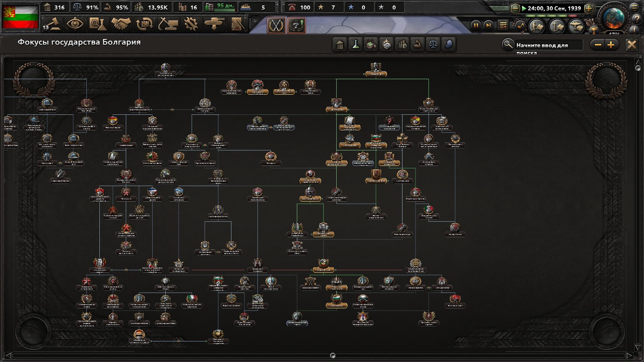Viewport: 644px width, 362px height.
Task: Open the achievements trophy icon
Action: pyautogui.click(x=594, y=30)
